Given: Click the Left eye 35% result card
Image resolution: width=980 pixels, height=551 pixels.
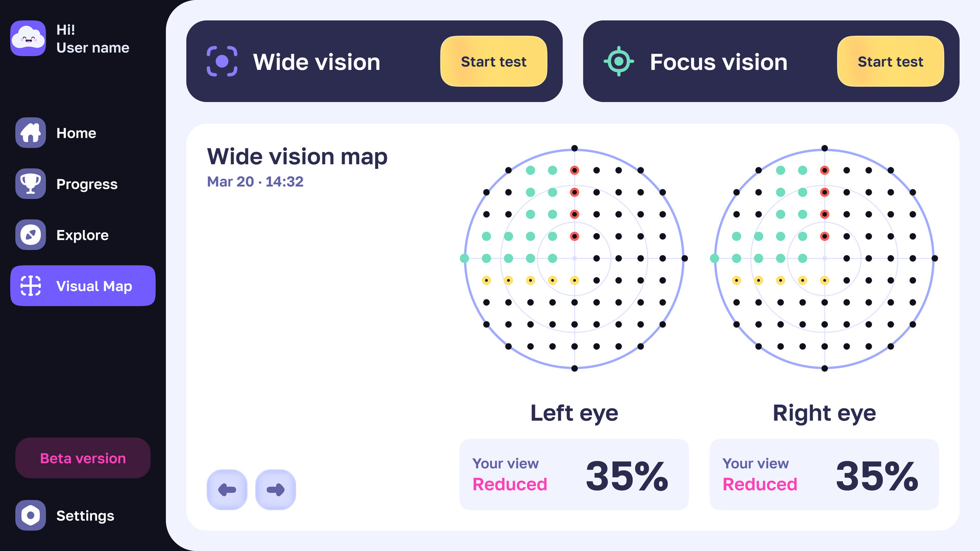Looking at the screenshot, I should 574,474.
